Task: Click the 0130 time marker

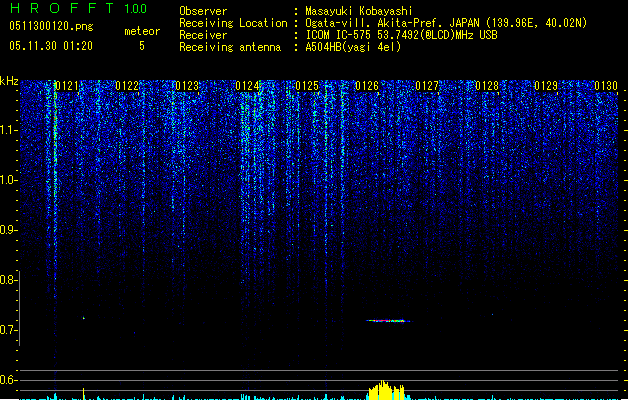Action: 606,86
